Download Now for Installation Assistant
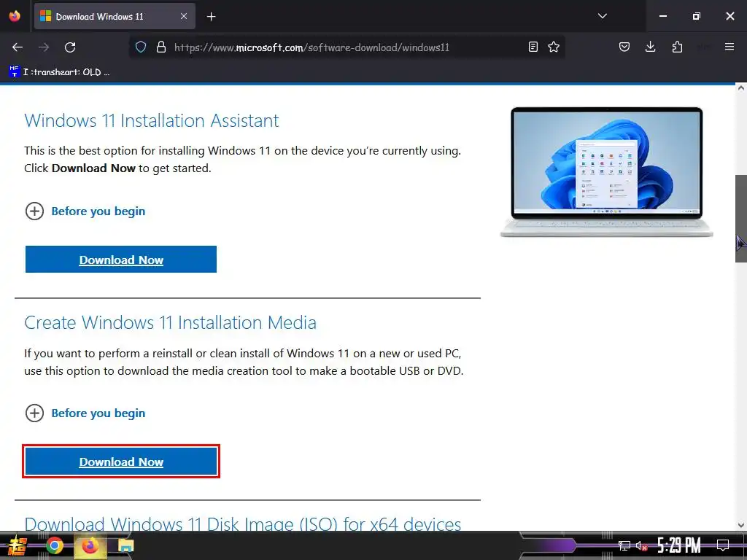This screenshot has height=560, width=747. [x=121, y=260]
